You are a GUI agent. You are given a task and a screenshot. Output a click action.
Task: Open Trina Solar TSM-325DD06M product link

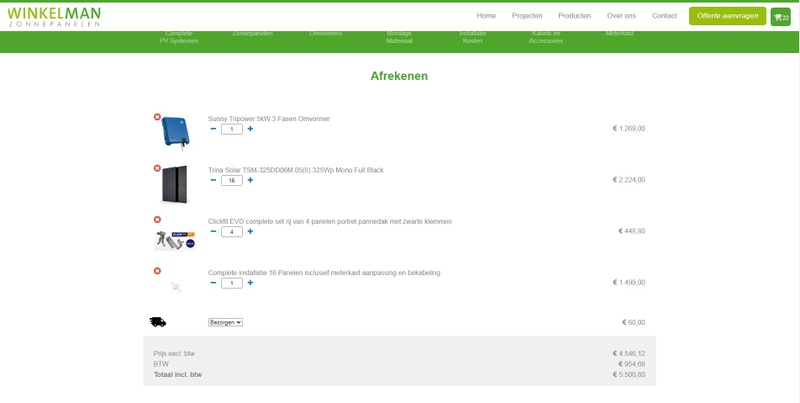pos(295,170)
